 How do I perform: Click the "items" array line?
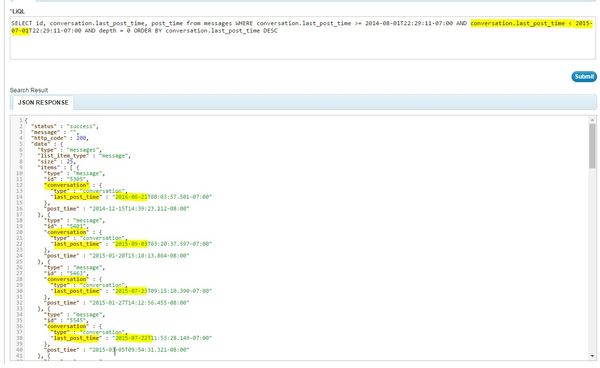pyautogui.click(x=59, y=168)
